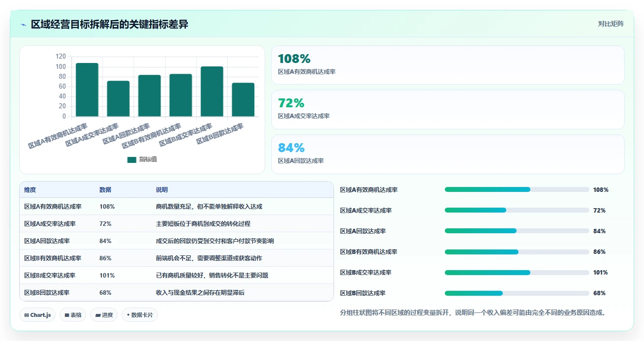Click the 区域A成交率达成率 bar in the chart
Image resolution: width=644 pixels, height=341 pixels.
tap(118, 99)
